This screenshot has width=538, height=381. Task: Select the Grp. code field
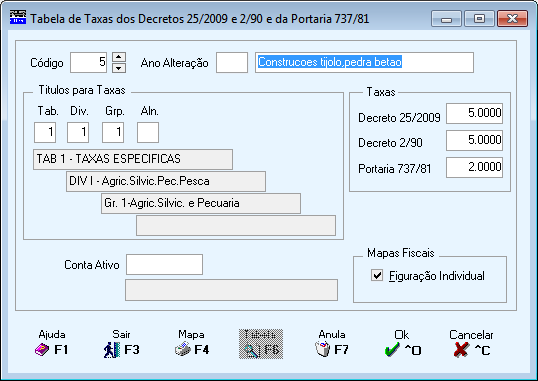pos(113,132)
